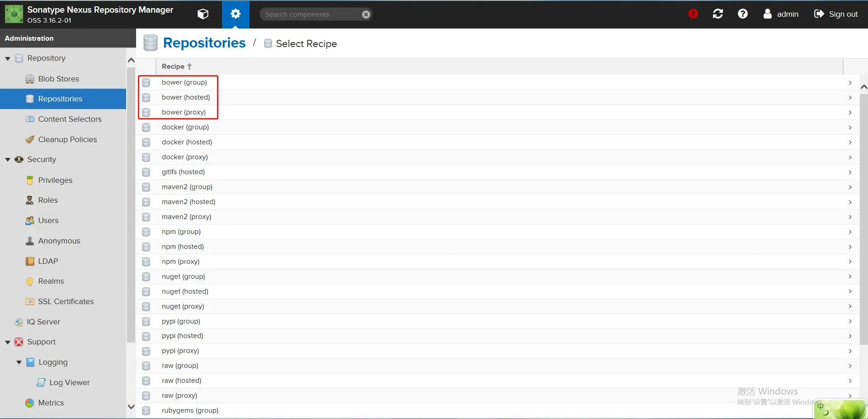The width and height of the screenshot is (868, 419).
Task: Select the bower (group) recipe
Action: point(498,82)
